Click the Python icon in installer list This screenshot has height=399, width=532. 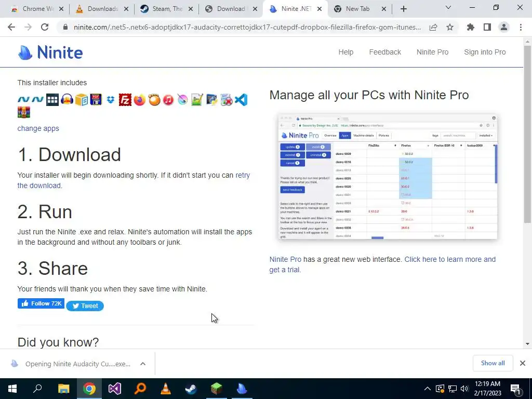(x=212, y=100)
